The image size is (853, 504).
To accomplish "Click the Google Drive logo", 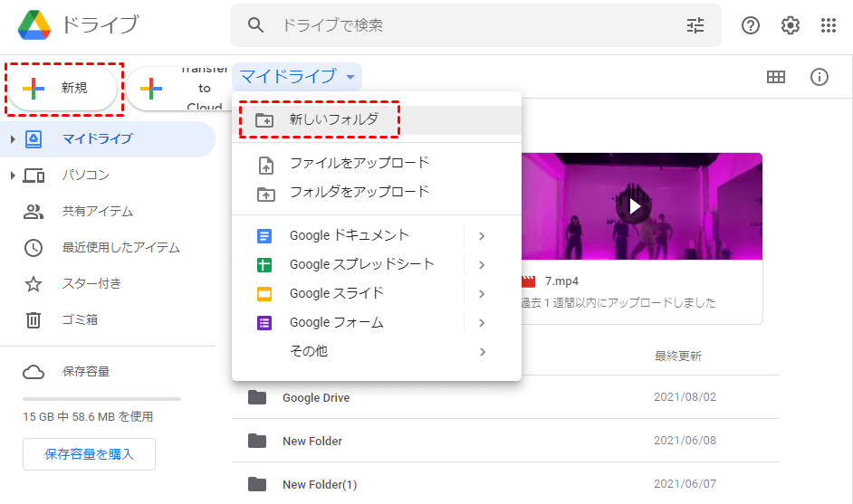I will [x=34, y=25].
